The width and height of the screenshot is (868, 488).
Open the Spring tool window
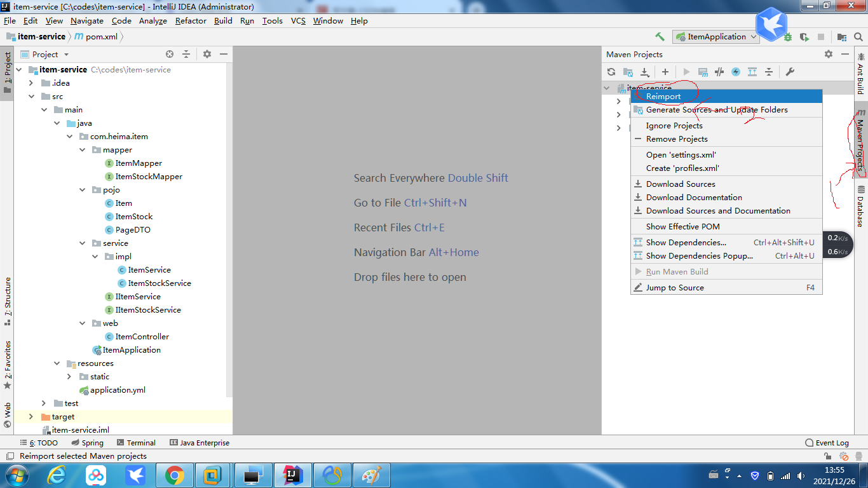(x=87, y=443)
